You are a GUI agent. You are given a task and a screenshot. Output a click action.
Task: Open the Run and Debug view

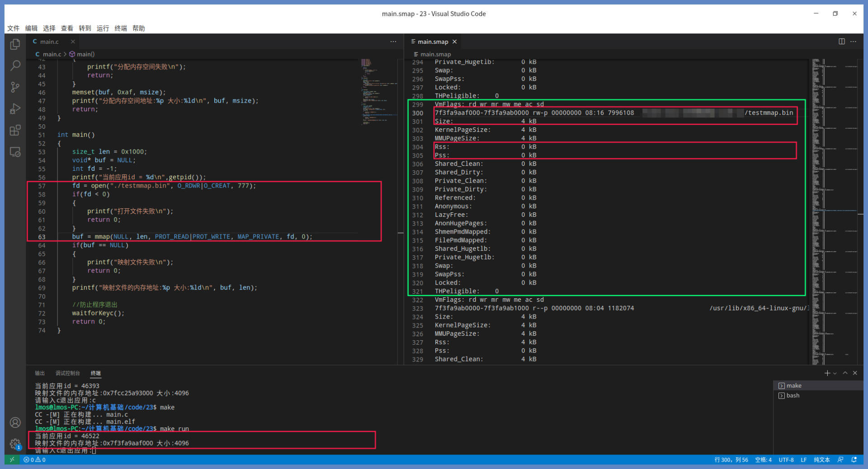15,109
